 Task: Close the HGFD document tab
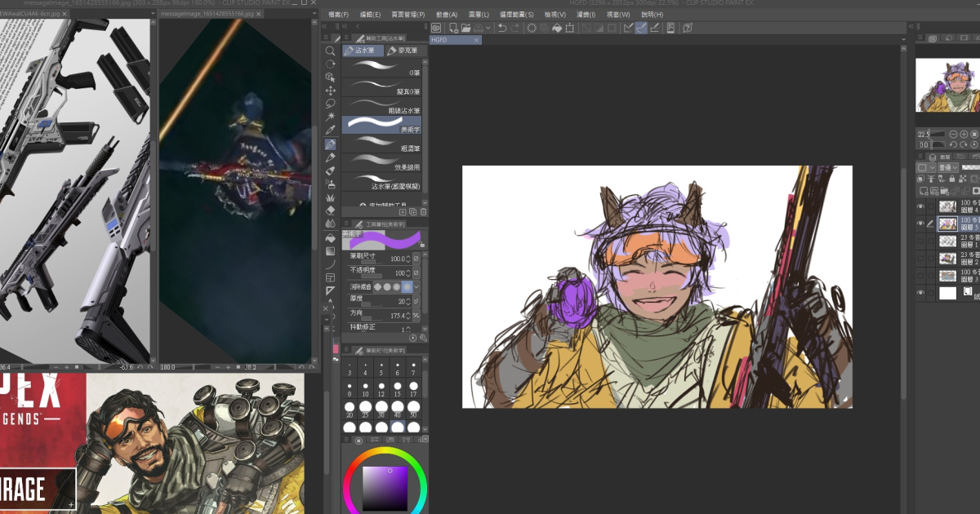(477, 39)
